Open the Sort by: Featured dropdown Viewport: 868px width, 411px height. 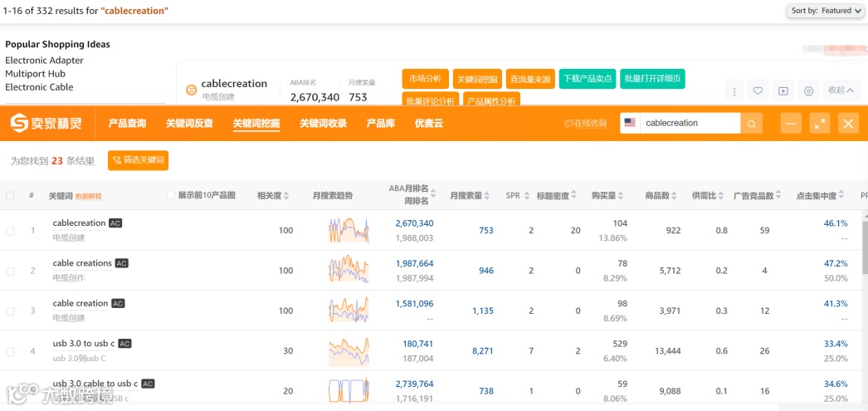point(827,11)
